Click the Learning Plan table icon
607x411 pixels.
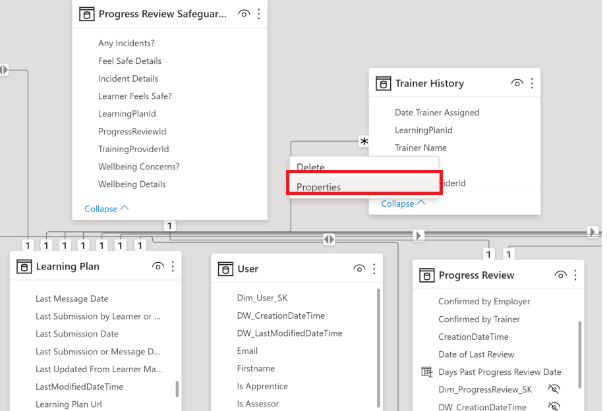[24, 267]
